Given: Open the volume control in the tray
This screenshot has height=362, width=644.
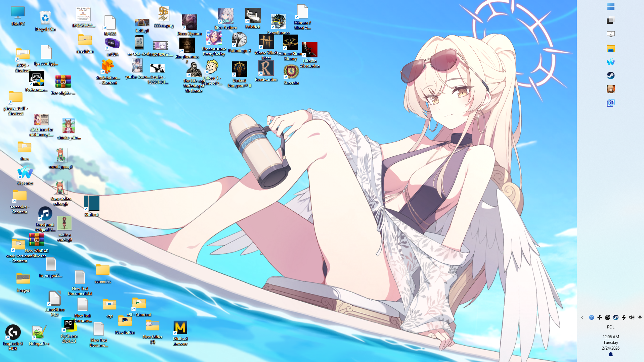Looking at the screenshot, I should coord(632,317).
